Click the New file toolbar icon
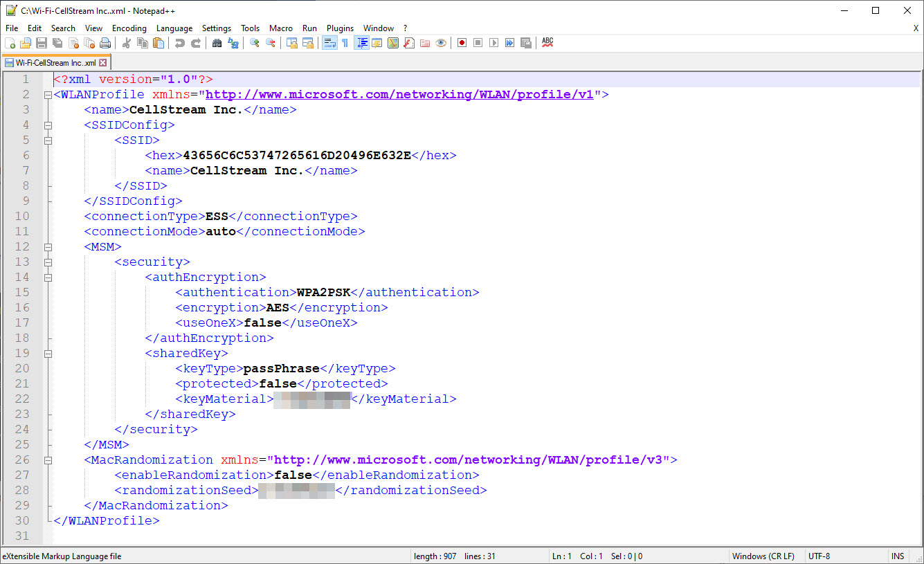 10,43
